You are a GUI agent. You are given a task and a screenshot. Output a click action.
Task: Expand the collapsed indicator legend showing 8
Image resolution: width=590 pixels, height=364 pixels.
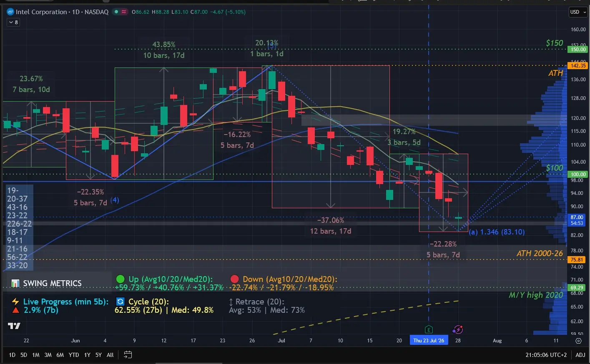[x=13, y=22]
